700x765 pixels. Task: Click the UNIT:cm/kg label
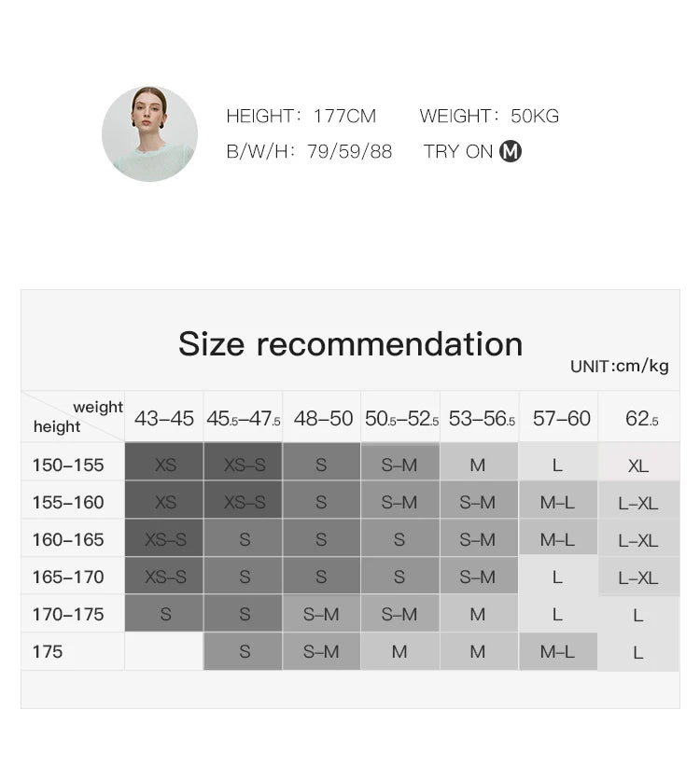[619, 367]
